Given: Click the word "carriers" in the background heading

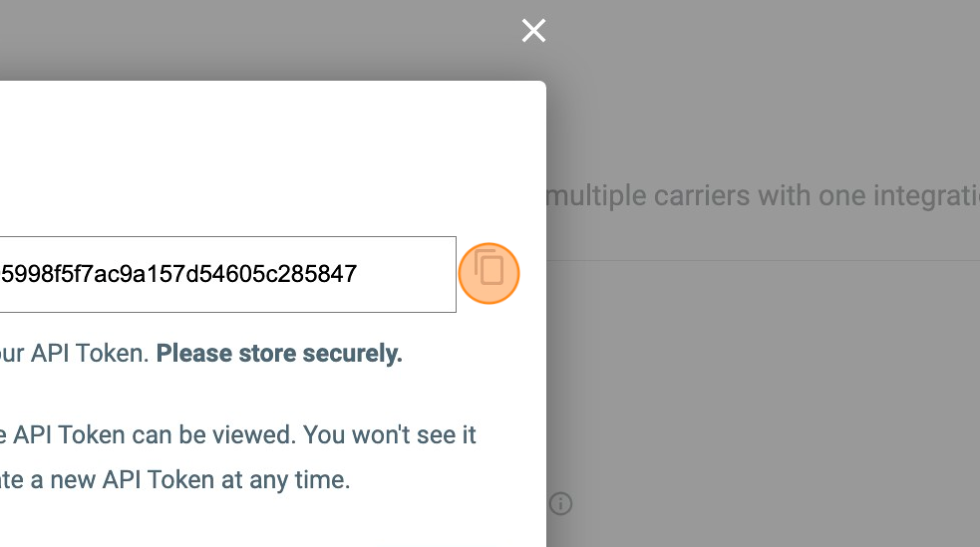Looking at the screenshot, I should [x=701, y=195].
